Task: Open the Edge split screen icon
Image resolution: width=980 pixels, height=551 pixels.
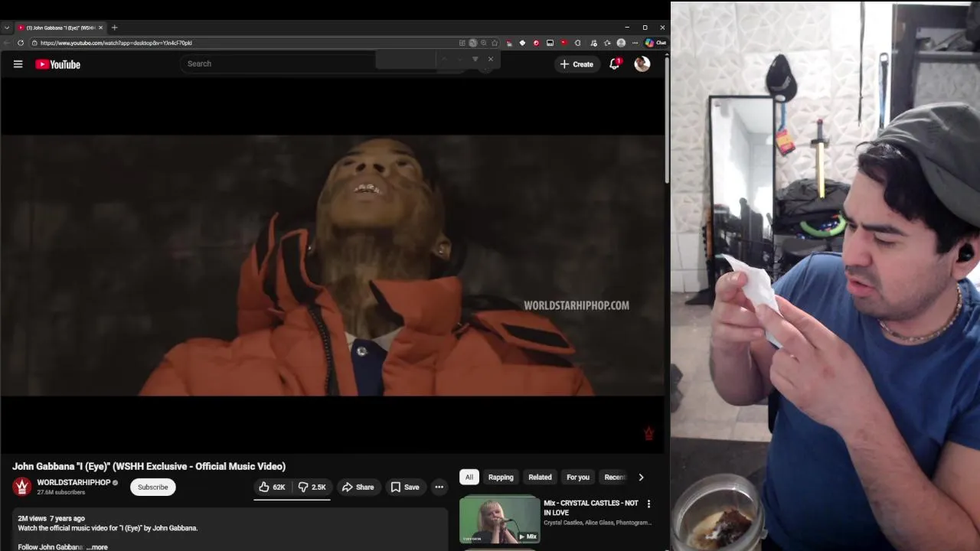Action: (462, 43)
